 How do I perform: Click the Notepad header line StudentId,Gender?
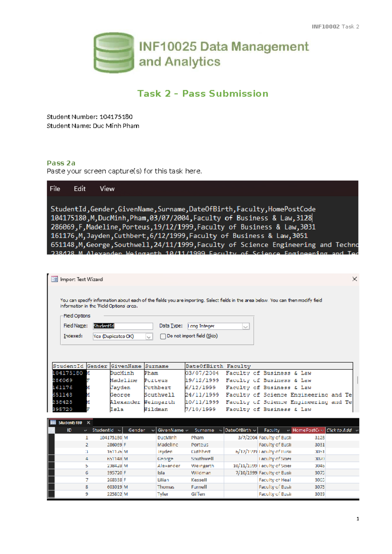coord(183,209)
